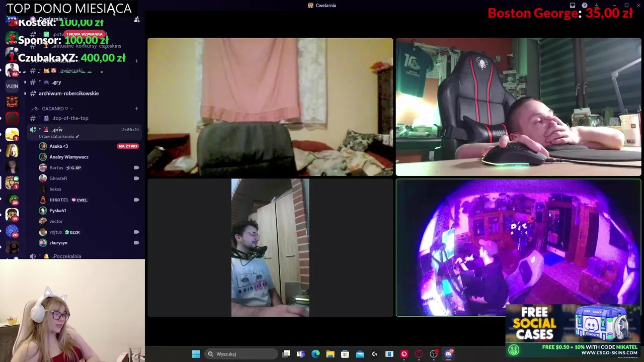The image size is (644, 362).
Task: Select user zkurysyn in voice list
Action: [x=58, y=243]
